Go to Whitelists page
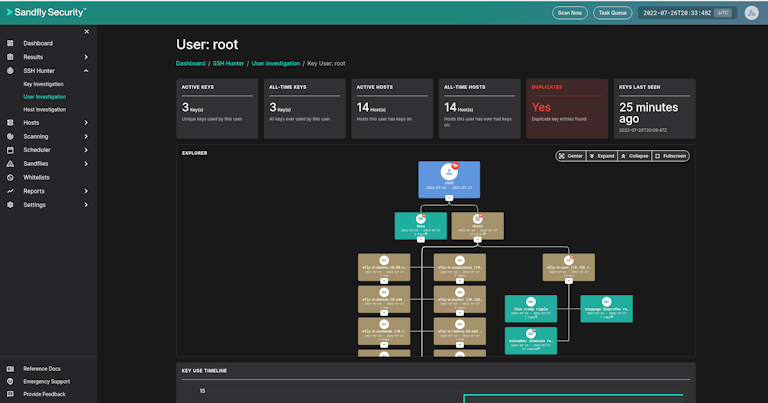This screenshot has height=403, width=768. 36,177
